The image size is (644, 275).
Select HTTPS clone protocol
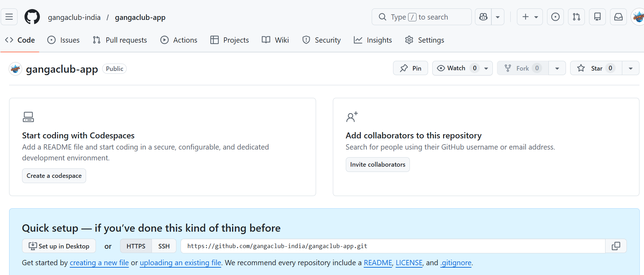136,246
